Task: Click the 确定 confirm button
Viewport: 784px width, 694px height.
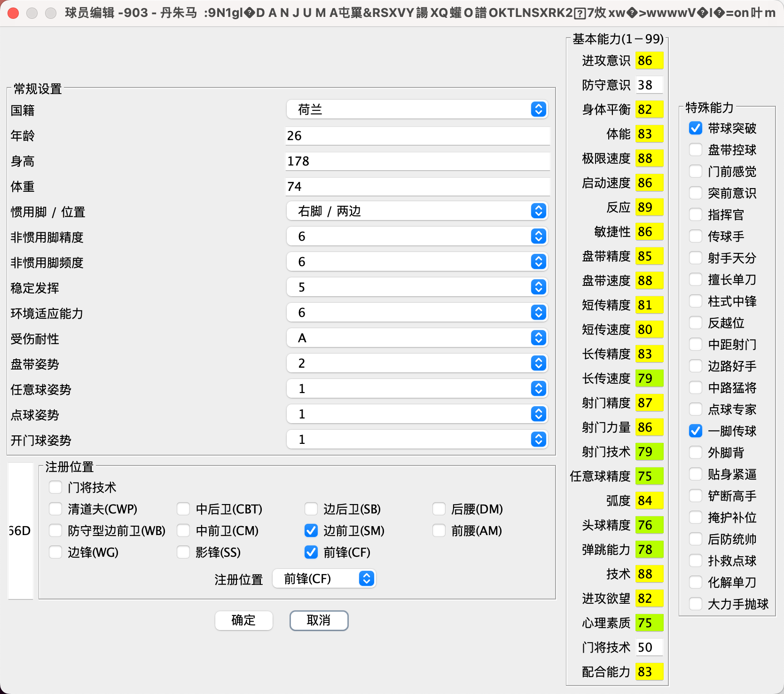Action: click(243, 621)
